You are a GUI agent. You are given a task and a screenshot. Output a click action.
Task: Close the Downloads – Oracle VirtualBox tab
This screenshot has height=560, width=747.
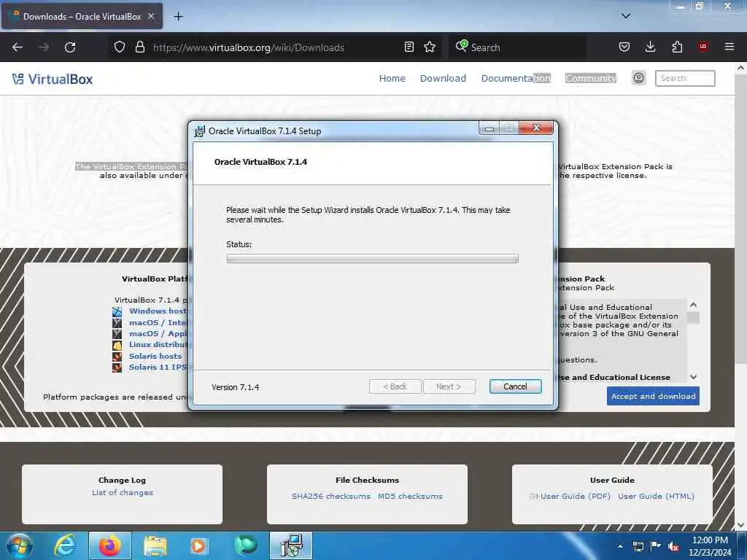(151, 16)
